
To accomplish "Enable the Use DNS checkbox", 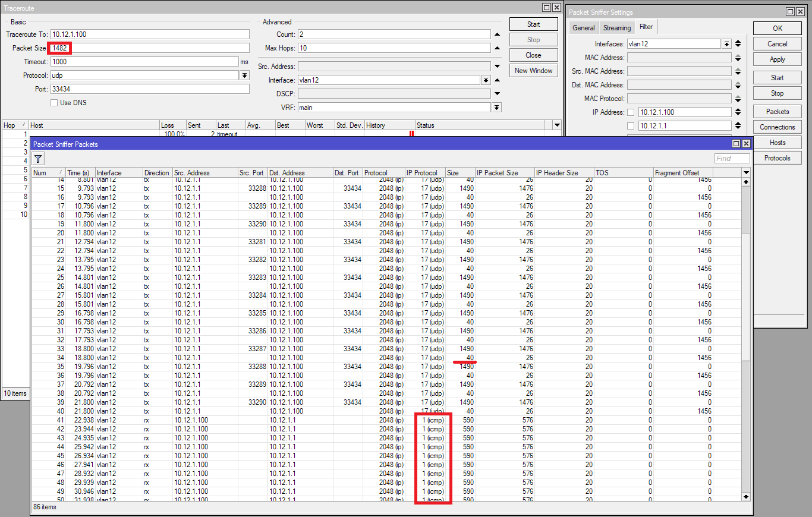I will point(53,103).
